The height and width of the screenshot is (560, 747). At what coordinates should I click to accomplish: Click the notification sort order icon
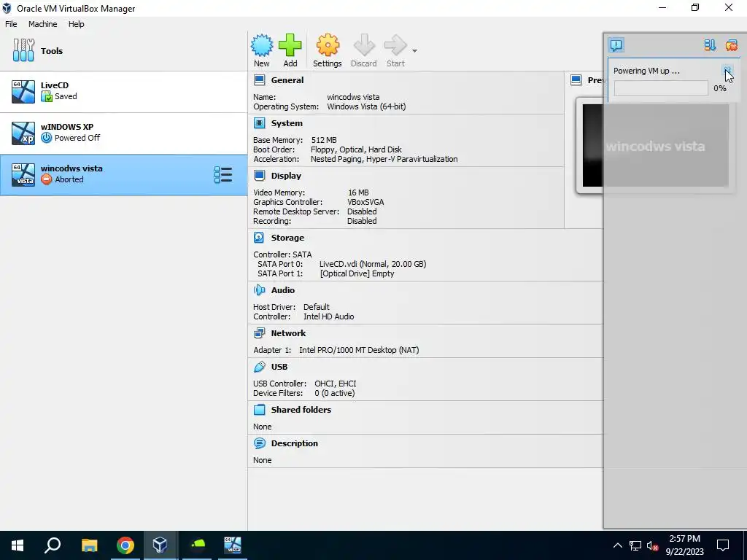pos(710,45)
